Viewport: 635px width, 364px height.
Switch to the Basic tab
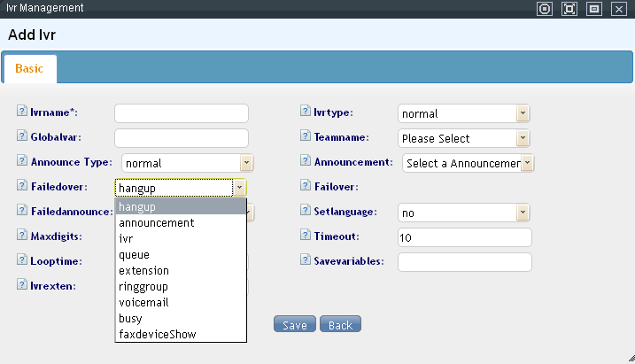[29, 68]
